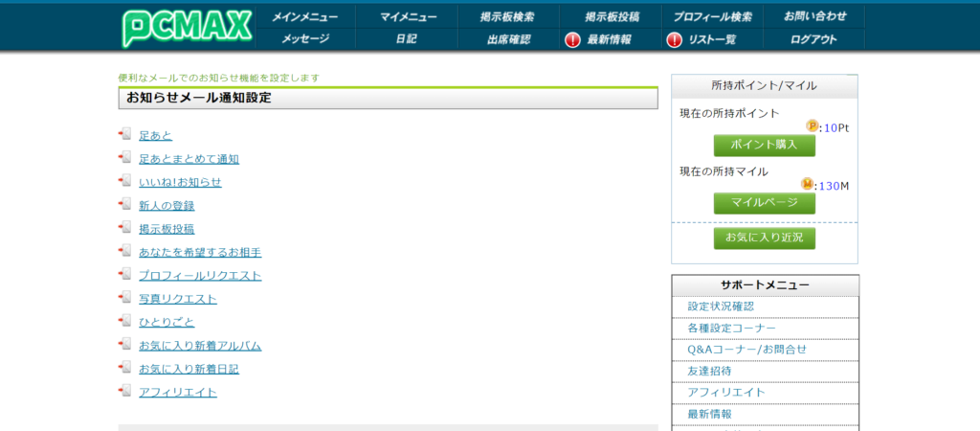Click the page icon next to 写真リクエスト
Screen dimensions: 980x431
coord(125,298)
